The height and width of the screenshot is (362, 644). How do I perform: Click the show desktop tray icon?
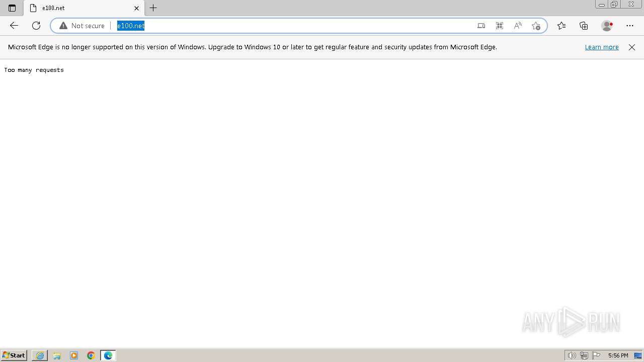(x=638, y=355)
